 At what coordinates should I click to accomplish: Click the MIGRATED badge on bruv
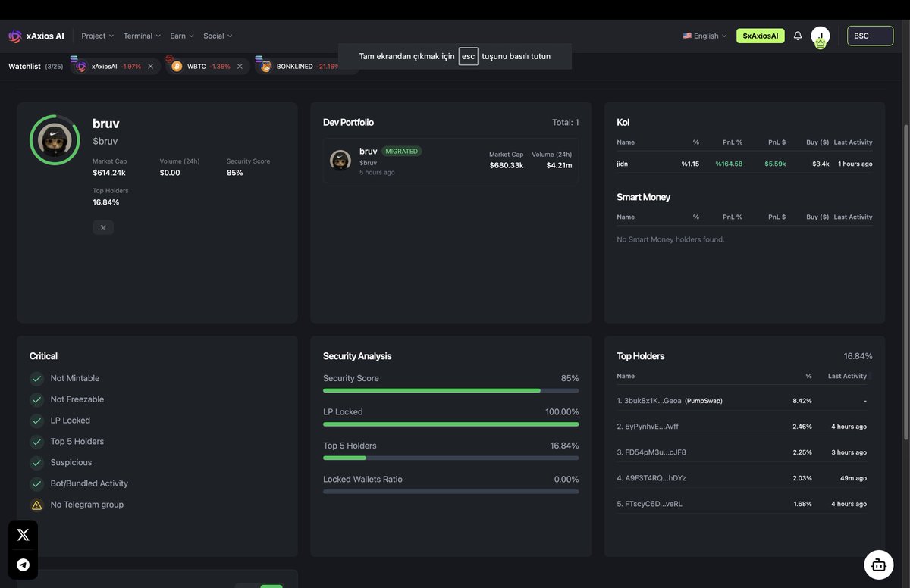(x=401, y=151)
